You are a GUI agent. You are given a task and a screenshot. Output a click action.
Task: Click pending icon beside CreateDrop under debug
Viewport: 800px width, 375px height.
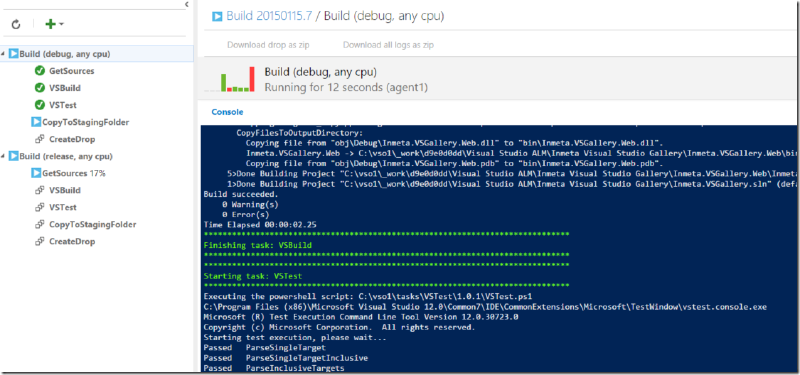click(x=39, y=139)
